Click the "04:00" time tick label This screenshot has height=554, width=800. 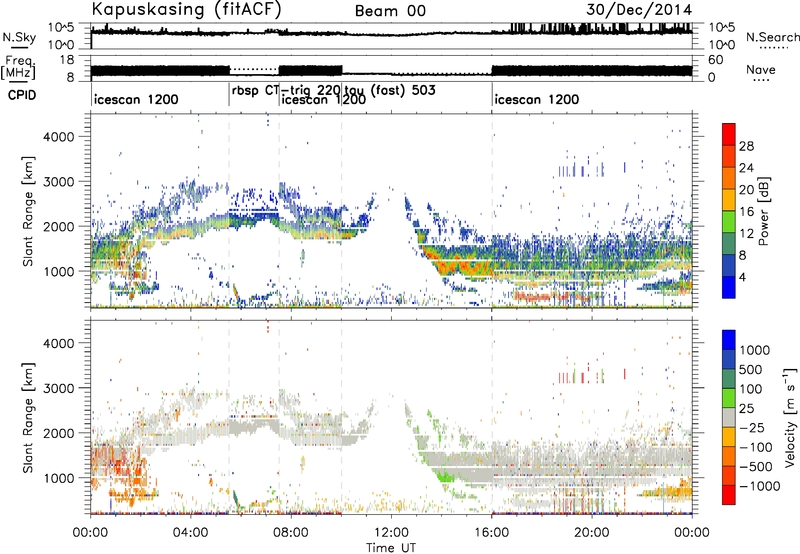(190, 533)
